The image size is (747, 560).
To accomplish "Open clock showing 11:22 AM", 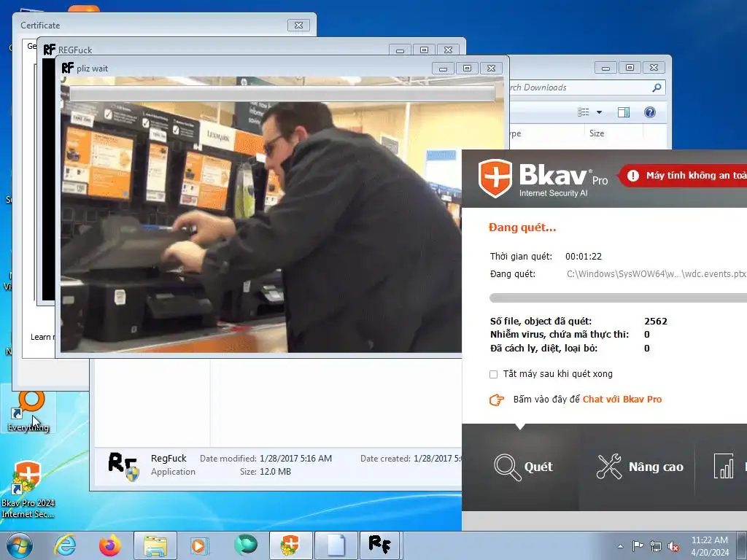I will (710, 546).
